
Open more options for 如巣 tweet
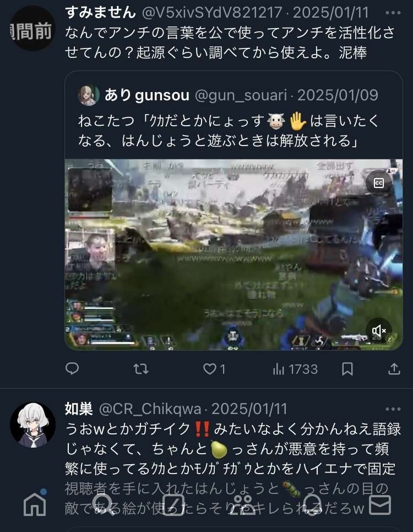tap(393, 409)
